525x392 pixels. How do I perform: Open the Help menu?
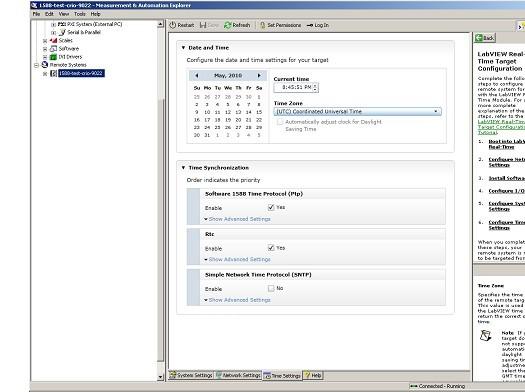pyautogui.click(x=95, y=14)
